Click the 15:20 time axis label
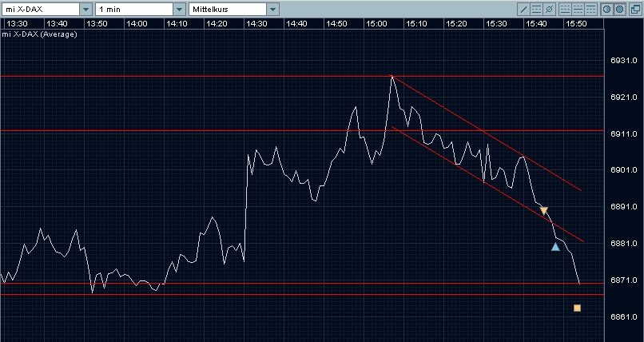Viewport: 644px width, 342px height. coord(456,24)
